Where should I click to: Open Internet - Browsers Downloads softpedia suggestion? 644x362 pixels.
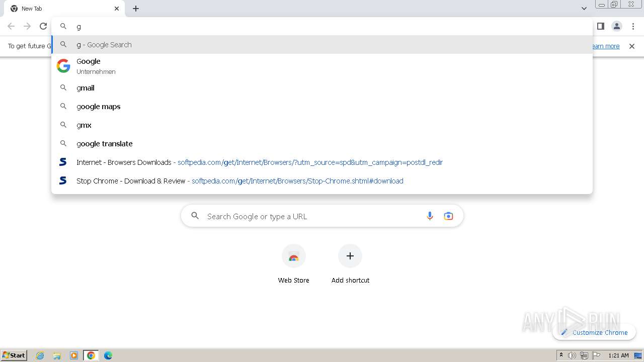click(322, 162)
